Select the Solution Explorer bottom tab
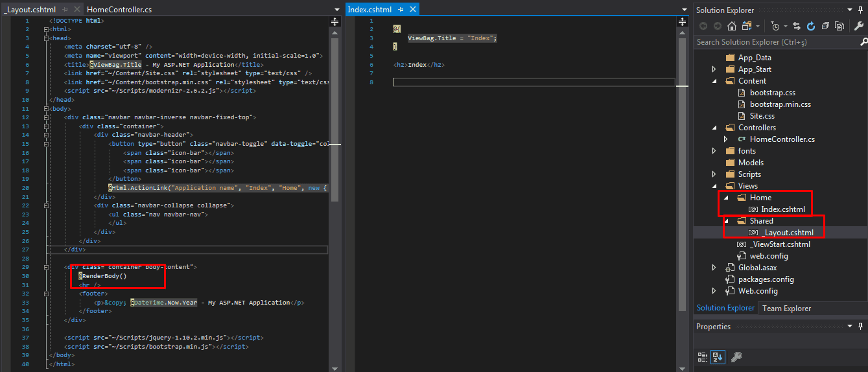 pos(725,308)
